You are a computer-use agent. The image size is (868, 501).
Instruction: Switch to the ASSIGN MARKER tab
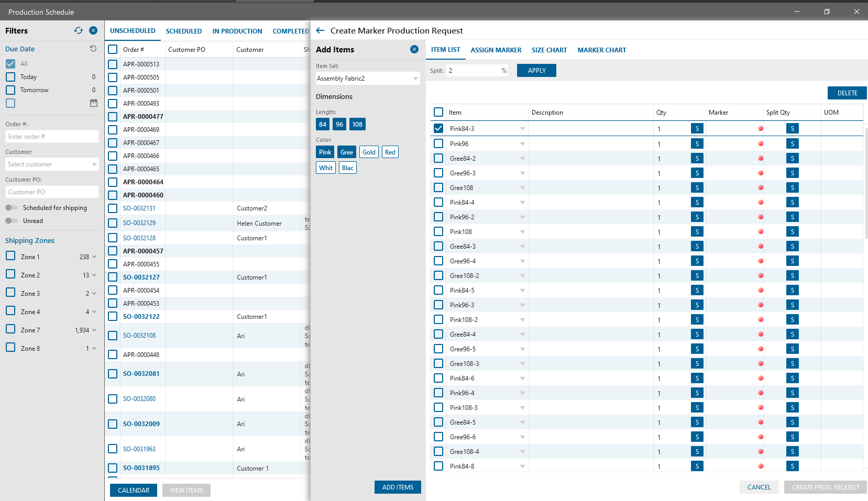point(496,50)
